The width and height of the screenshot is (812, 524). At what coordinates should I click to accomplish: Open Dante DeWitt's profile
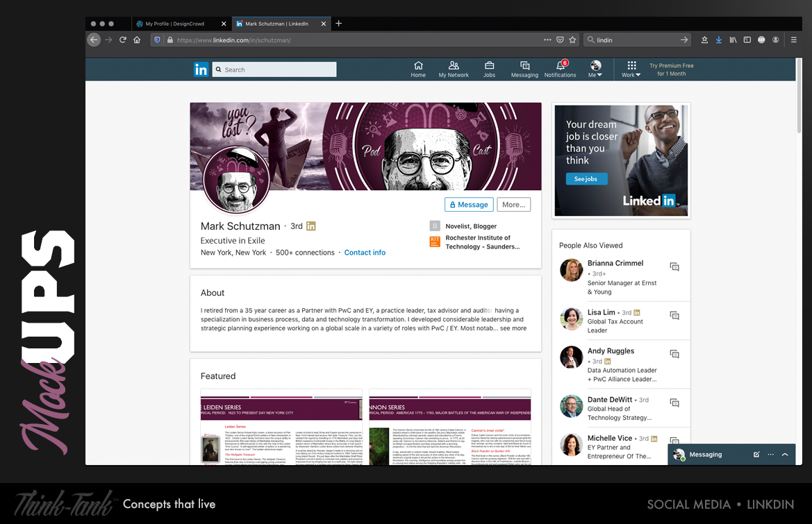point(609,400)
